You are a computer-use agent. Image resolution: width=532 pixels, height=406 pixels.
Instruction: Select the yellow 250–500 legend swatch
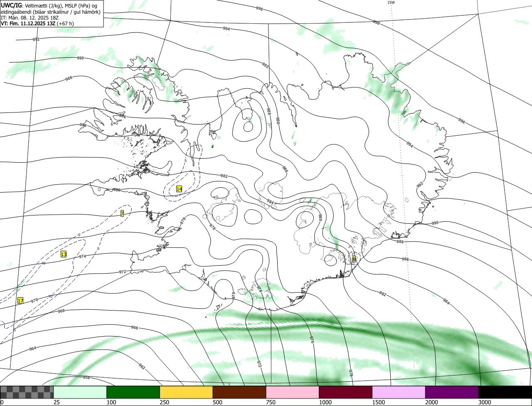pyautogui.click(x=186, y=392)
